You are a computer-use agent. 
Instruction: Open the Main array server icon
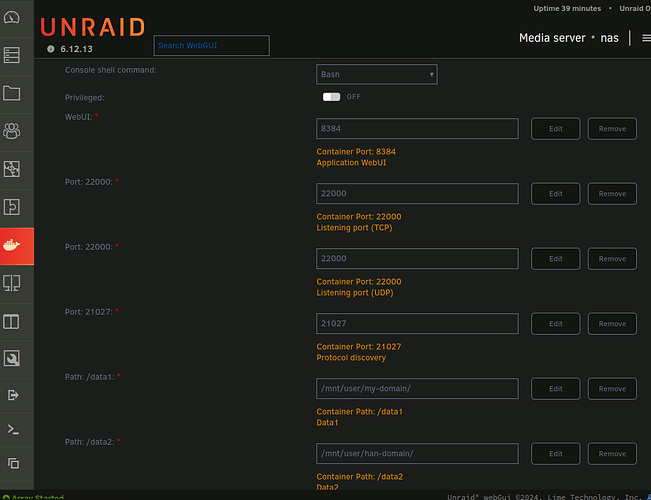12,55
